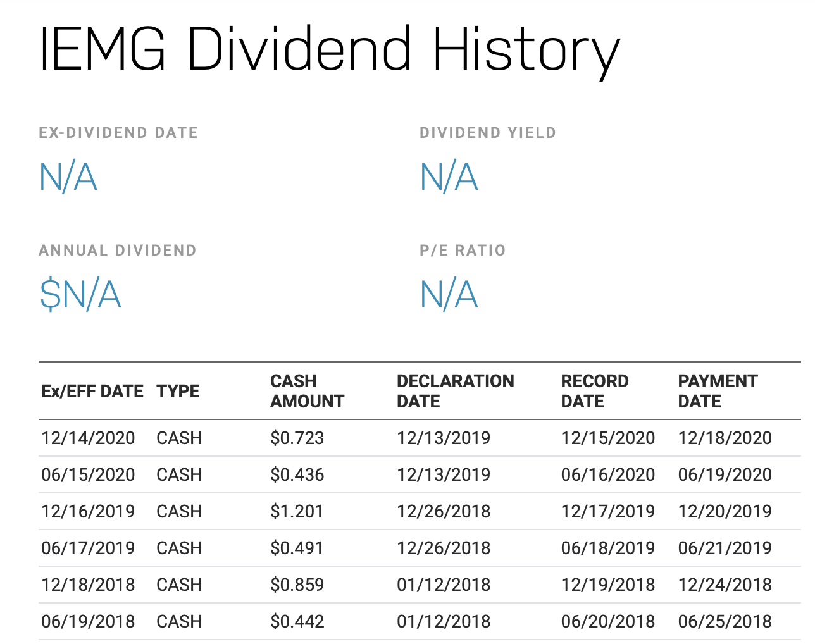Click the CASH AMOUNT column header
Viewport: 815px width, 644px height.
[307, 391]
